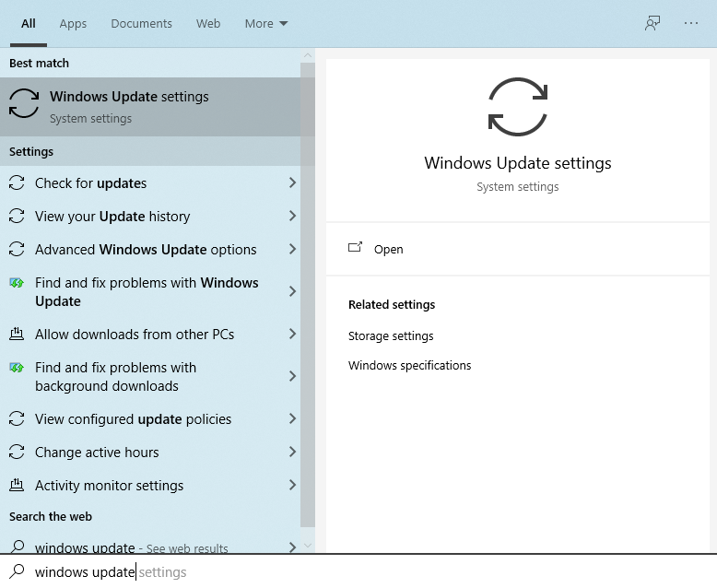Viewport: 717px width, 588px height.
Task: Click the magnifier icon beside web result windows update
Action: (17, 546)
